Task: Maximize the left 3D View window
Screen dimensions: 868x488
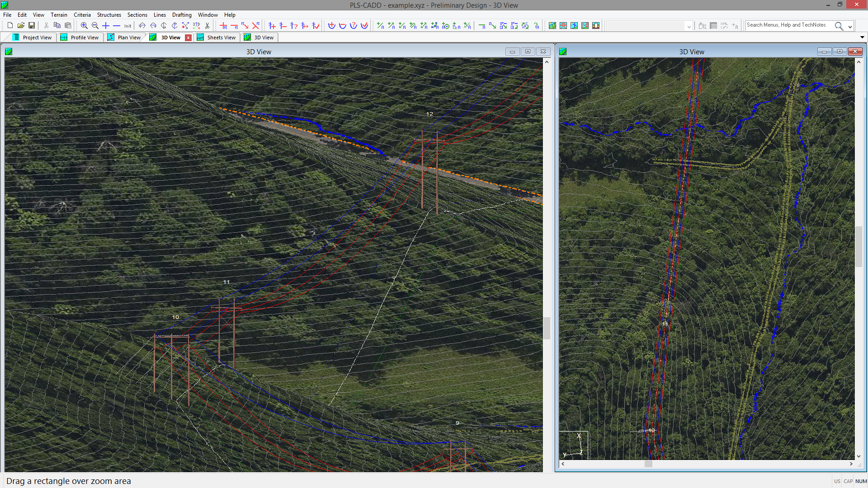Action: point(528,52)
